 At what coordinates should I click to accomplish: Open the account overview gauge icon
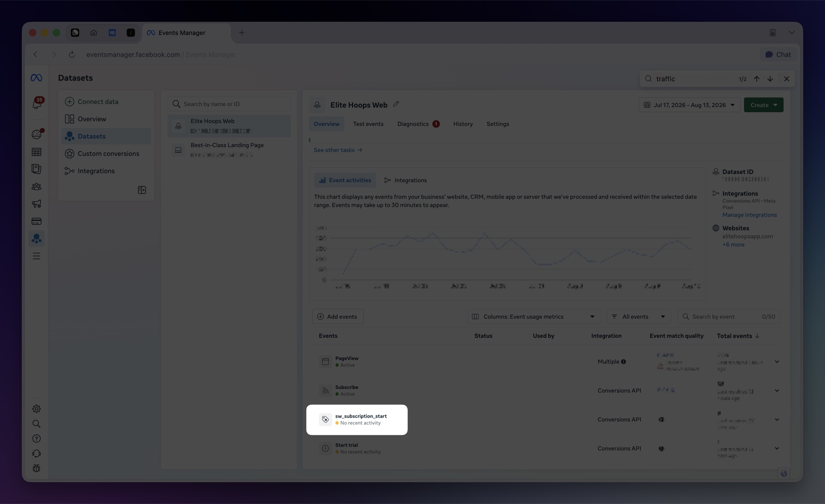37,134
